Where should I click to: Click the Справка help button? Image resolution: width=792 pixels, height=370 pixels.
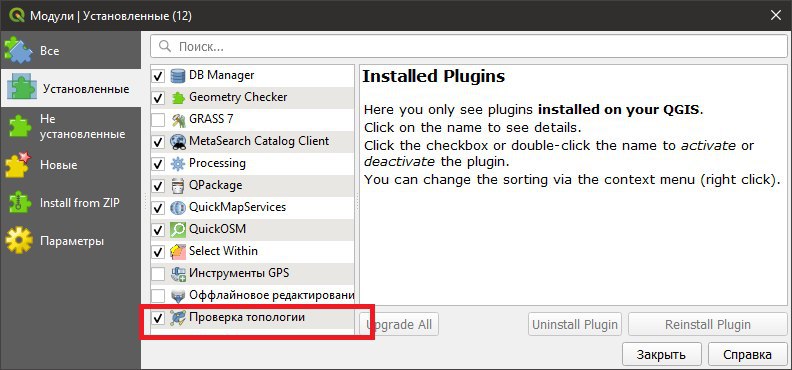(748, 354)
